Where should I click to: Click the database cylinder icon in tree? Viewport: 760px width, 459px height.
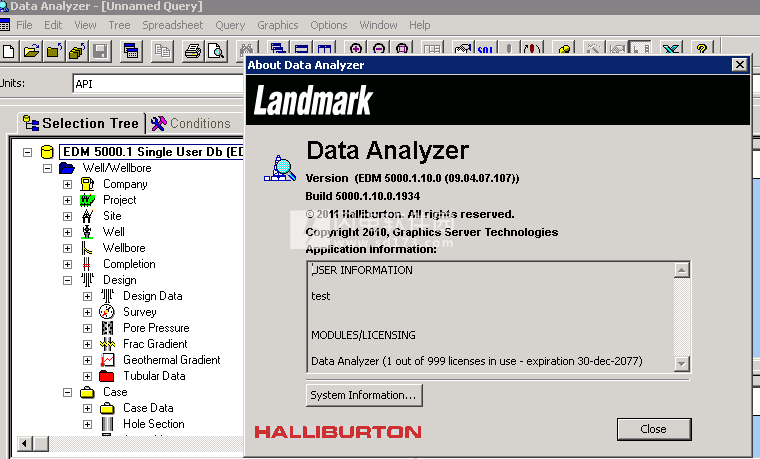click(47, 152)
